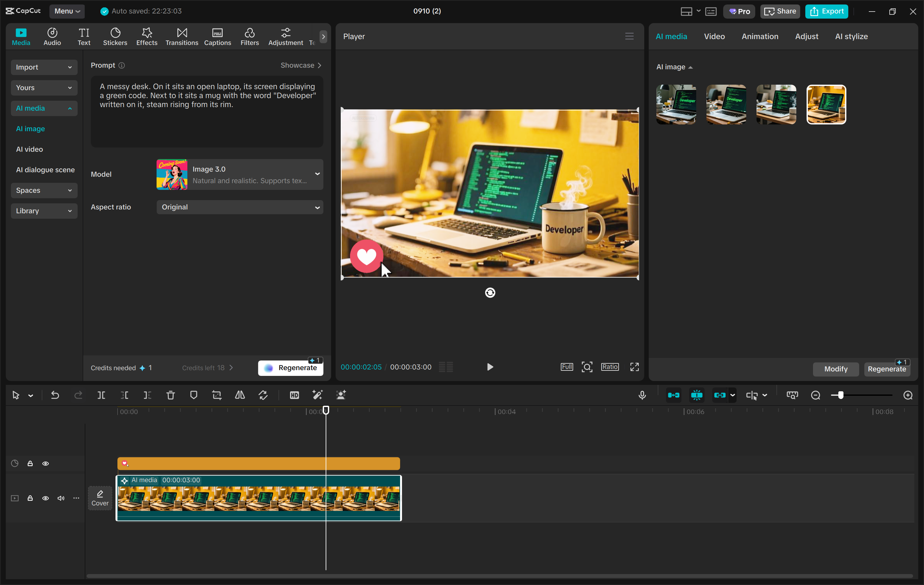Image resolution: width=924 pixels, height=585 pixels.
Task: Open the Adjustment panel
Action: point(286,37)
